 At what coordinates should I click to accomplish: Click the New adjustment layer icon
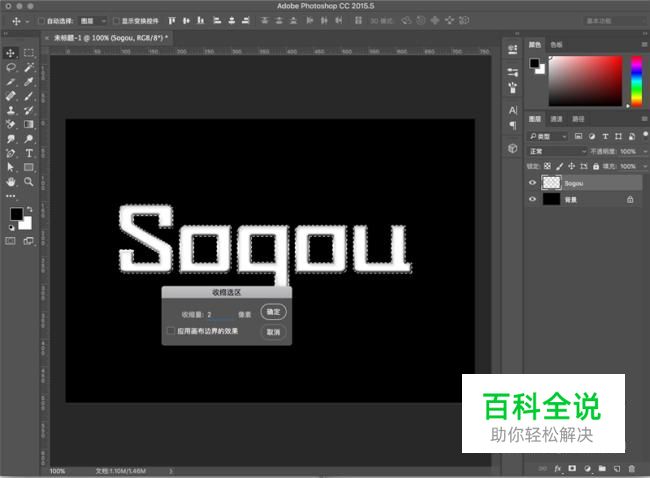(587, 468)
